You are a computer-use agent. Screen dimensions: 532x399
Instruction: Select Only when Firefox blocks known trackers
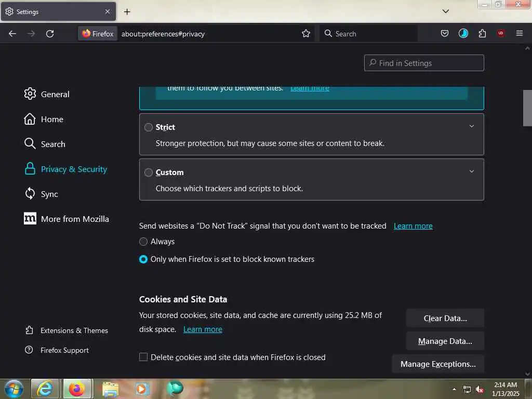143,259
